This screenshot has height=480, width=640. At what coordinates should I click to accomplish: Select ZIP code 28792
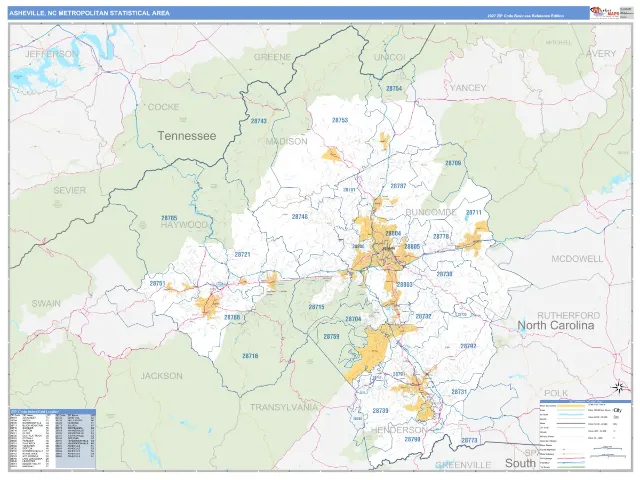tap(468, 346)
